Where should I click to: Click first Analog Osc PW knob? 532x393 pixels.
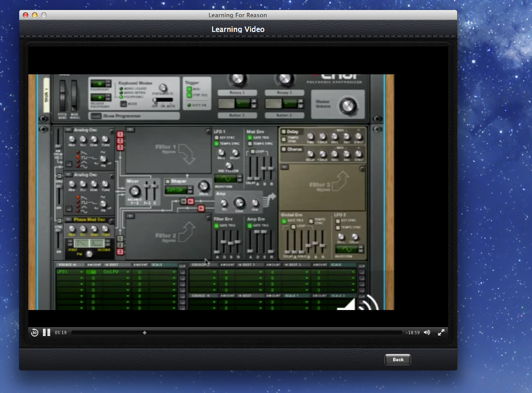[x=103, y=159]
